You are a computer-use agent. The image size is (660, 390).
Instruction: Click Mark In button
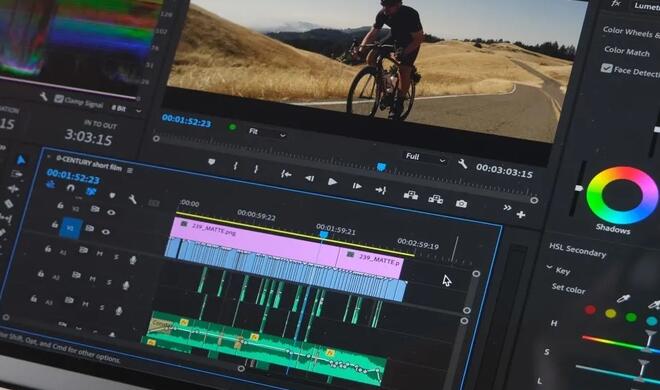coord(235,166)
